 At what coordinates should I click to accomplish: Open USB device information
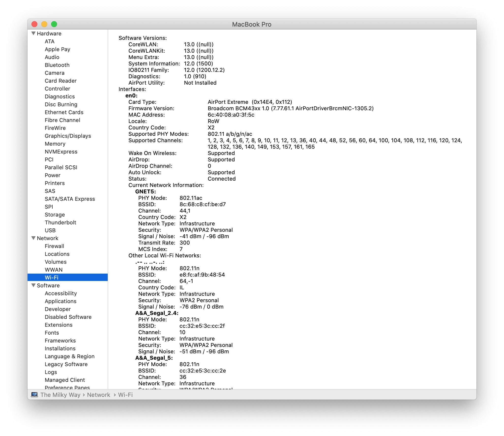[50, 230]
